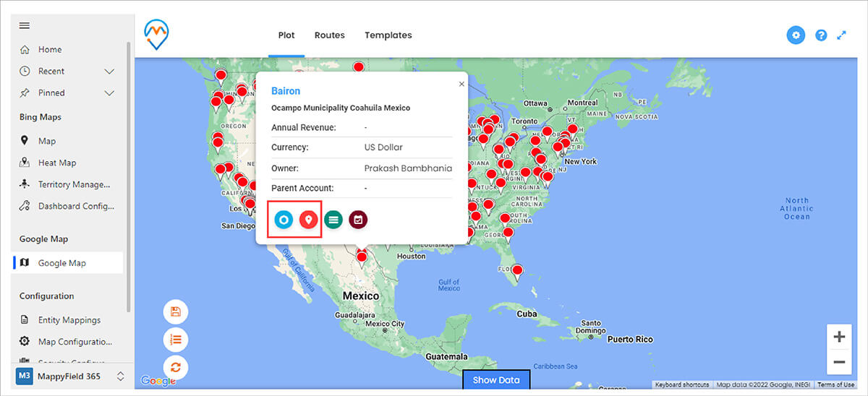Click the maroon calendar icon in popup
868x396 pixels.
[358, 219]
